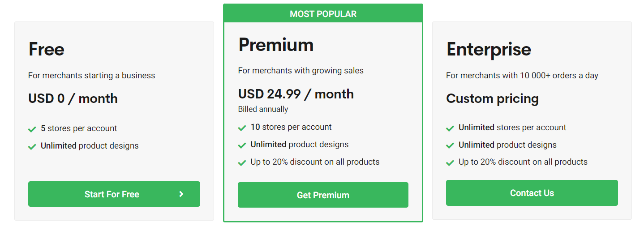Click checkmark beside 5 stores per account
Image resolution: width=644 pixels, height=230 pixels.
click(x=32, y=129)
